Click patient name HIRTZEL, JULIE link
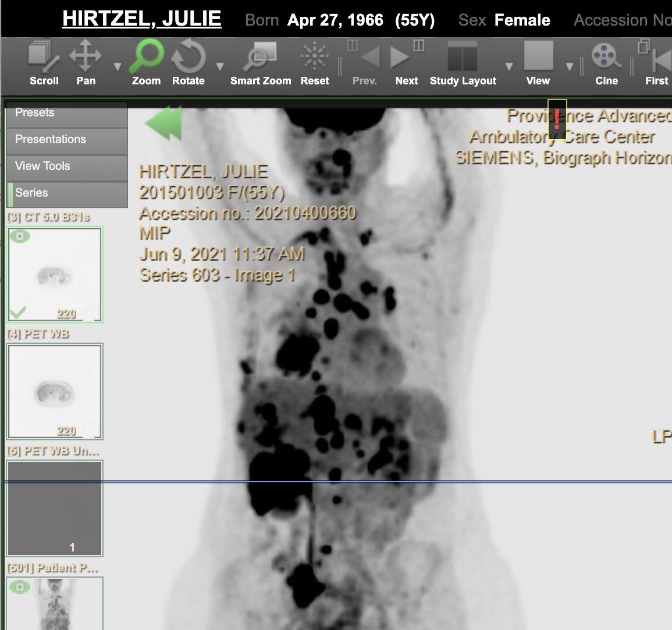 pyautogui.click(x=141, y=19)
